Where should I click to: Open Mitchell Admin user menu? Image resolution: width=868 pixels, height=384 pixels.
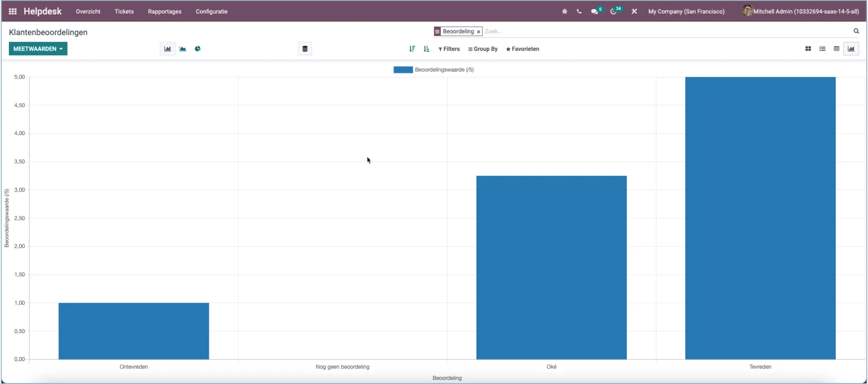[801, 11]
